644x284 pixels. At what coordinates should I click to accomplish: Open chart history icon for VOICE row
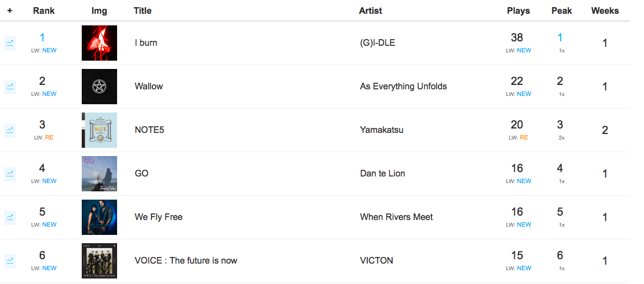point(10,261)
